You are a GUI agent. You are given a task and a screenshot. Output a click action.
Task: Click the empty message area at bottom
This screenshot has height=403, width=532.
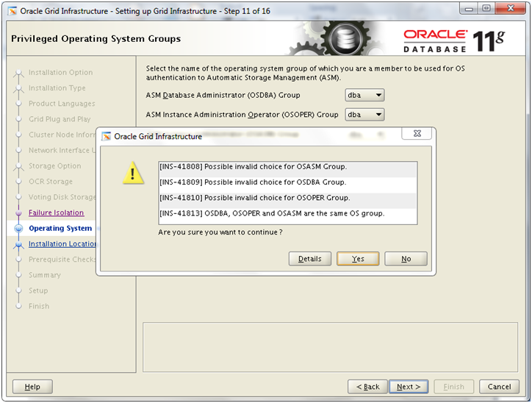coord(330,347)
